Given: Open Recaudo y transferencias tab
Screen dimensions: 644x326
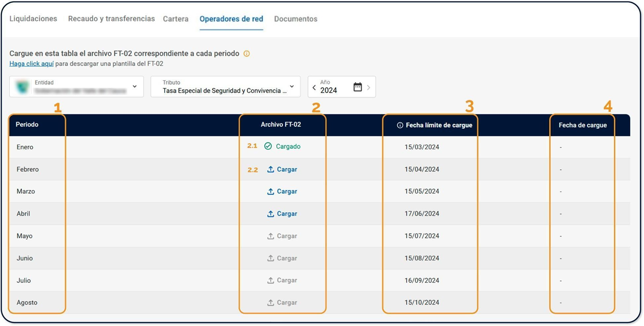Looking at the screenshot, I should (111, 19).
